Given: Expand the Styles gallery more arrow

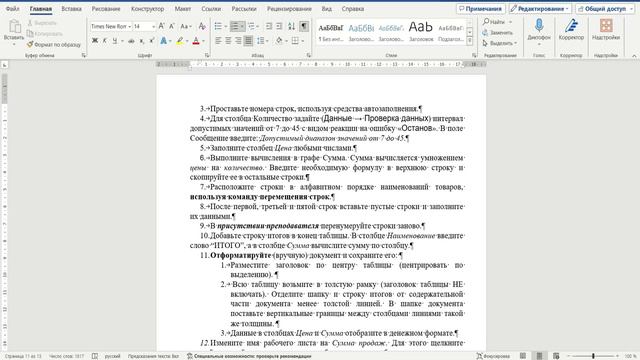Looking at the screenshot, I should (x=469, y=41).
